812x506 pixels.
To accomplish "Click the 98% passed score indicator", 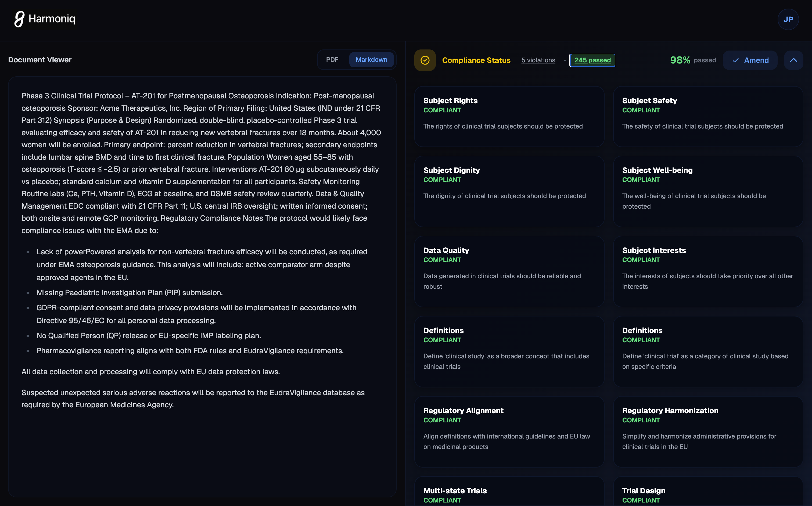I will point(693,60).
